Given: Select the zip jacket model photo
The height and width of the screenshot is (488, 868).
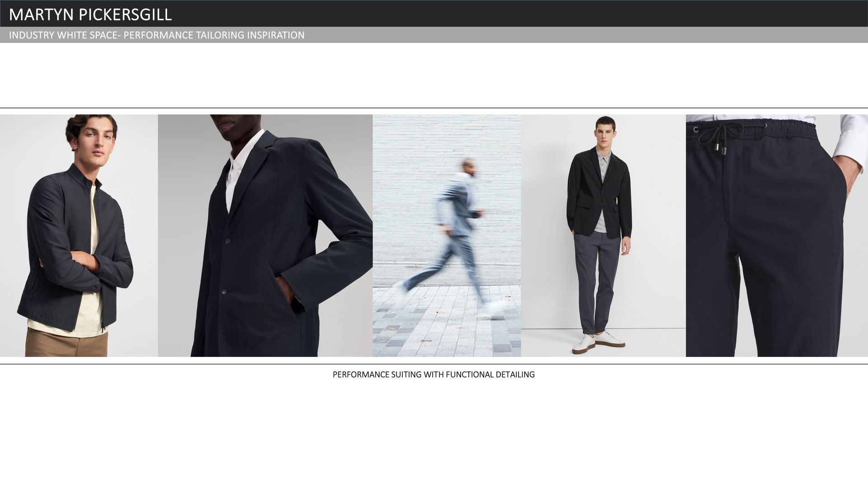Looking at the screenshot, I should pyautogui.click(x=79, y=235).
